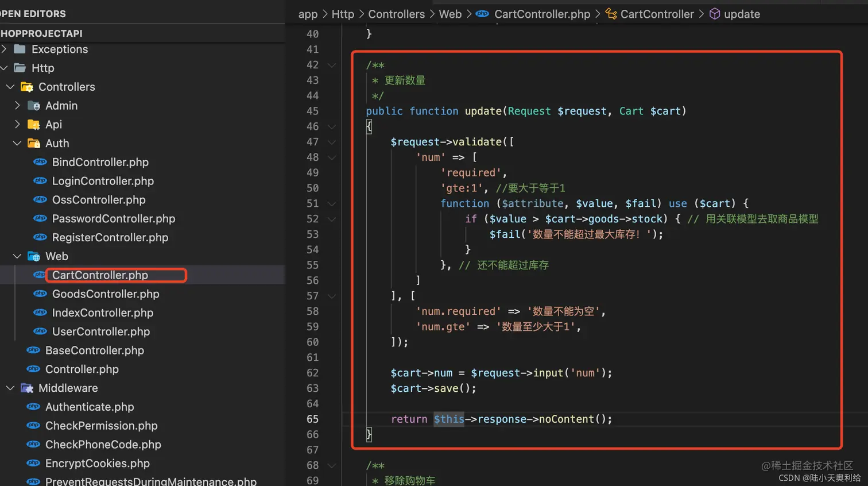Collapse the Controllers folder chevron
Screen dimensions: 868x486
[x=10, y=87]
